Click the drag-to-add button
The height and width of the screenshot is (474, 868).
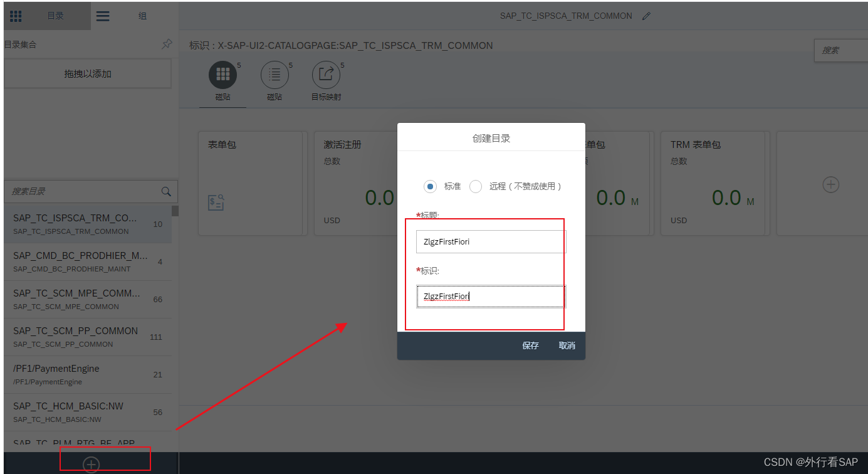pos(88,74)
